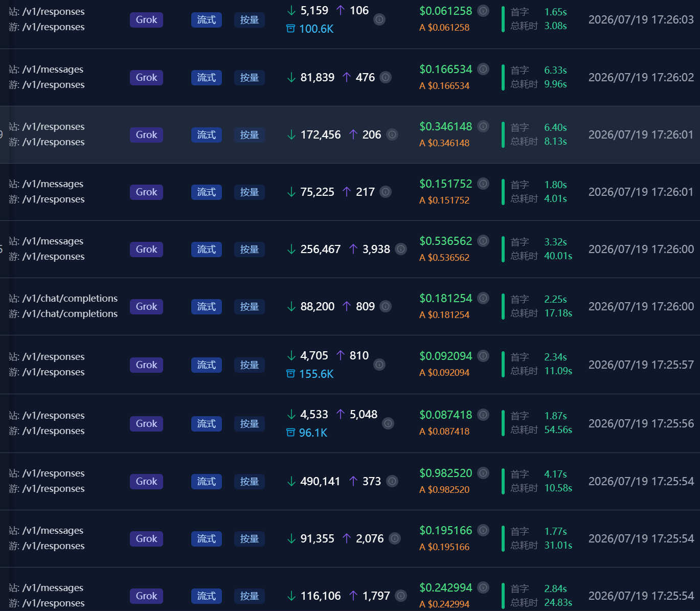Screen dimensions: 700x611
Task: Select the input token count 172,456
Action: pos(320,134)
